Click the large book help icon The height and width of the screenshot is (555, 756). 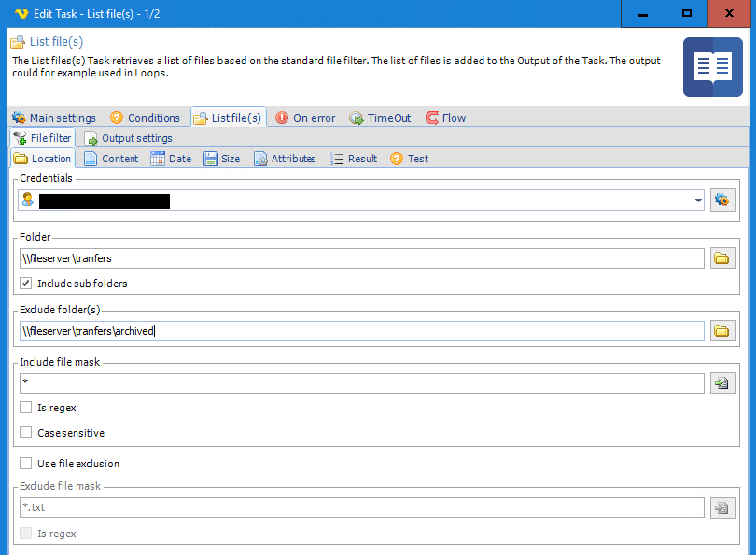(712, 67)
